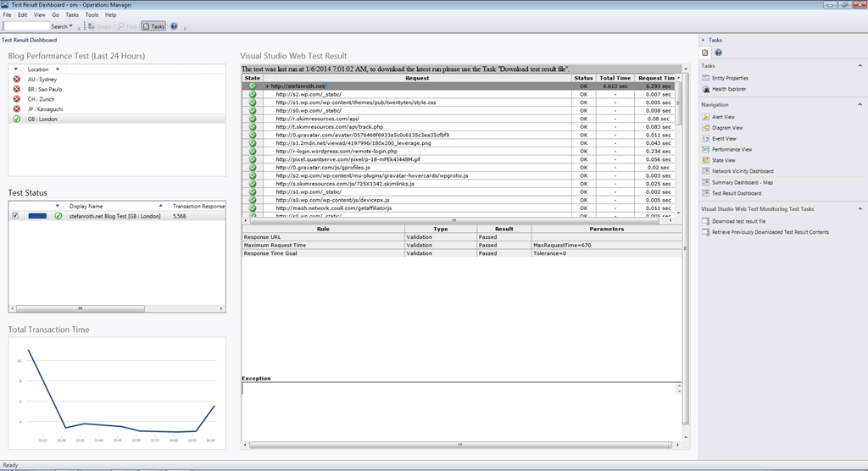The height and width of the screenshot is (471, 868).
Task: Click blue color swatch for Blog Test
Action: (37, 216)
